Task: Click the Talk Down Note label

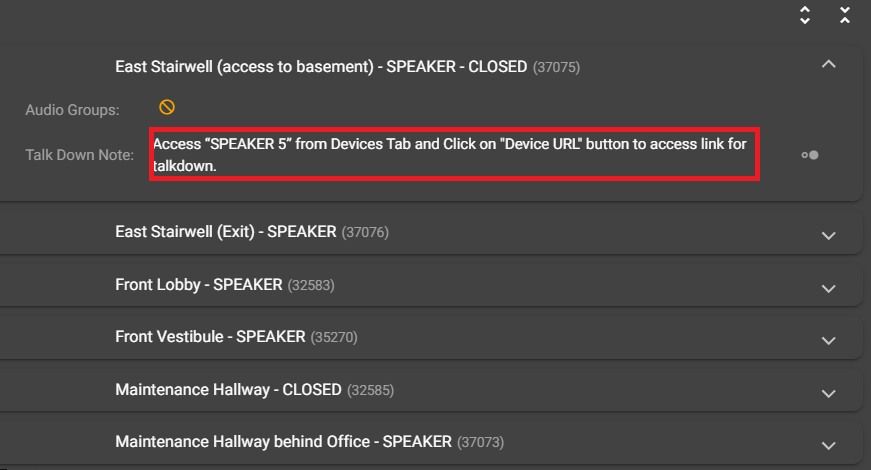Action: (79, 155)
